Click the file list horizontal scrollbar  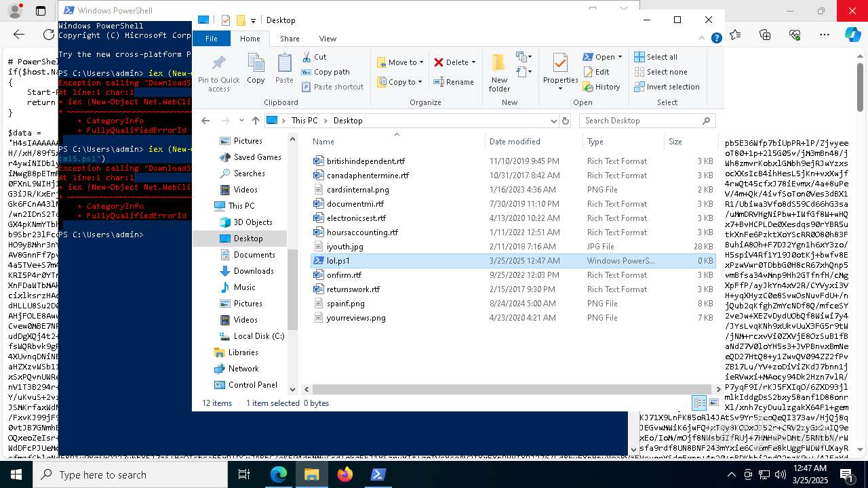511,389
